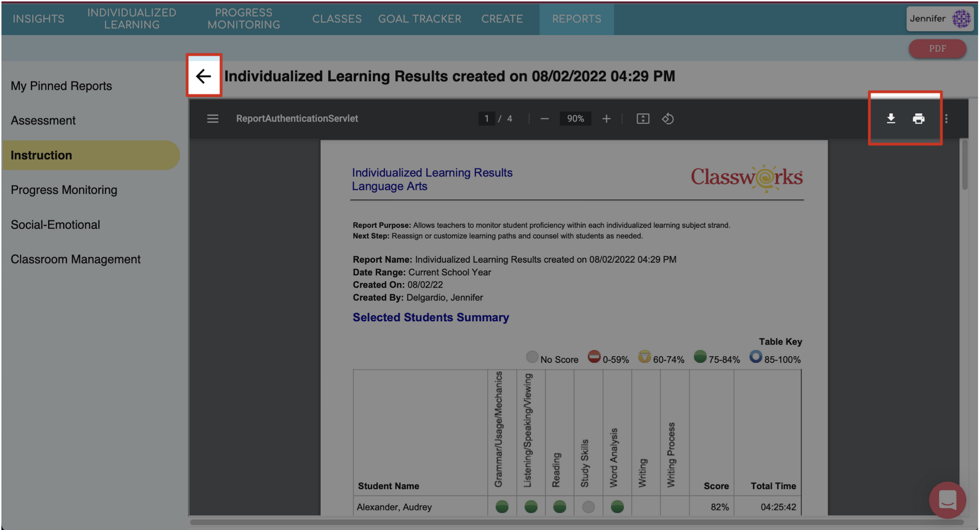Click the Study Skills gray indicator for Audrey

click(x=588, y=507)
